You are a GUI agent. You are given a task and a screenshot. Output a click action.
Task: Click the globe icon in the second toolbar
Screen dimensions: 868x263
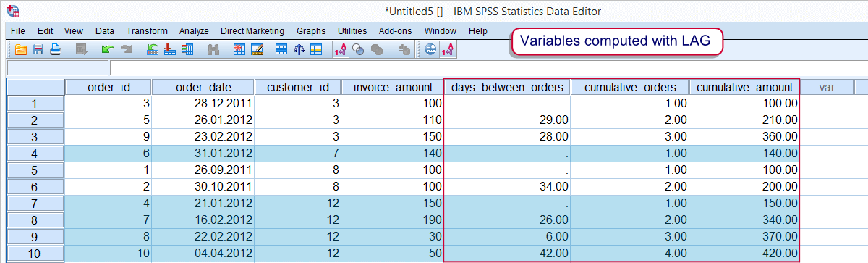click(x=430, y=50)
